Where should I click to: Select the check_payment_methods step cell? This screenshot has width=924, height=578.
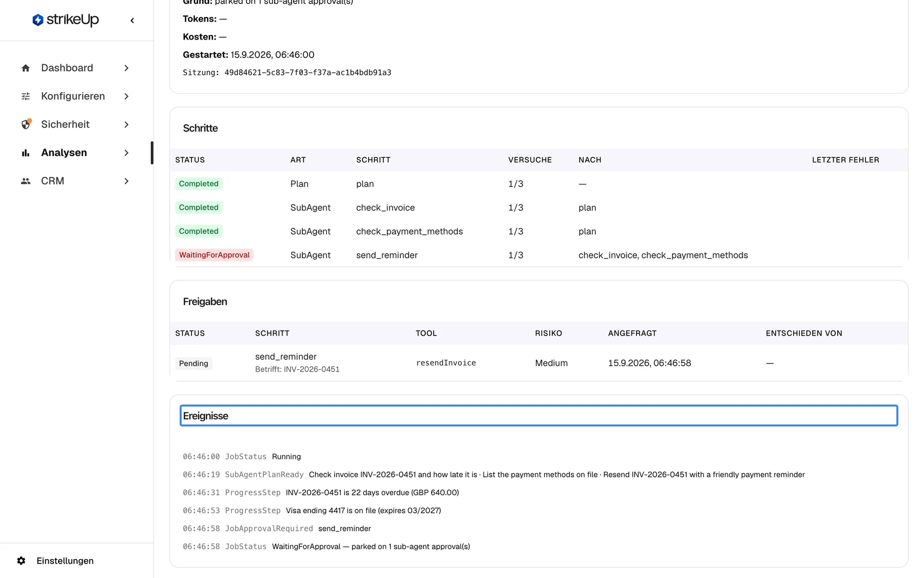click(x=410, y=232)
